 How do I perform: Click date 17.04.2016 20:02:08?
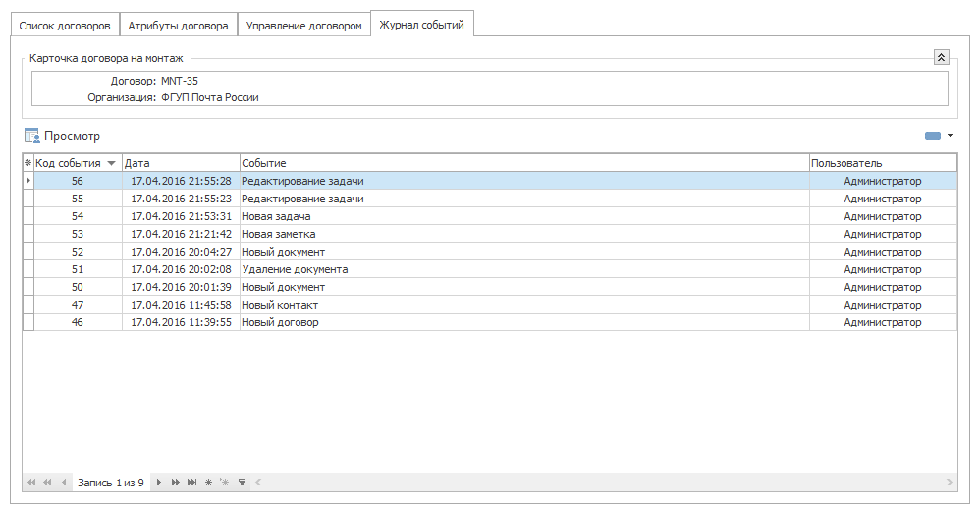pyautogui.click(x=181, y=269)
